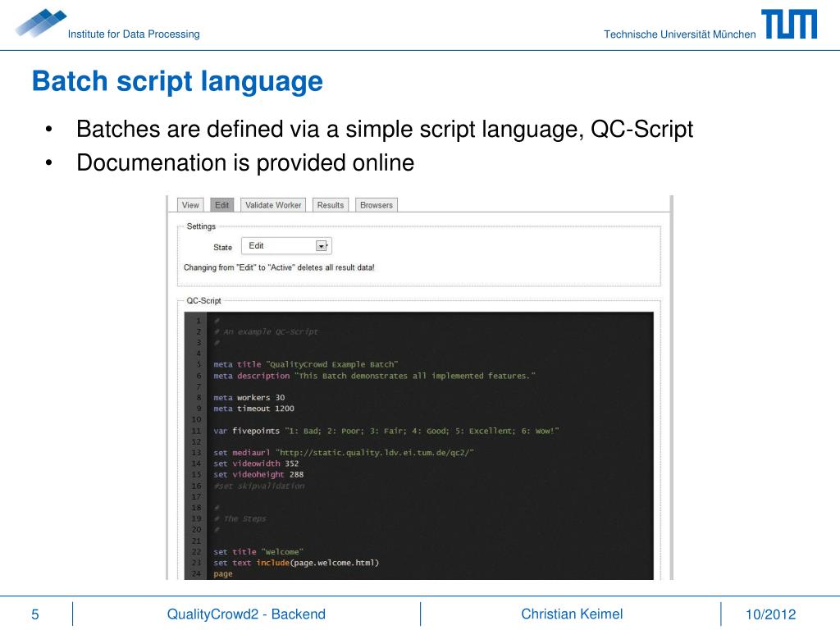Click the 'State' field label
This screenshot has height=630, width=840.
click(222, 248)
